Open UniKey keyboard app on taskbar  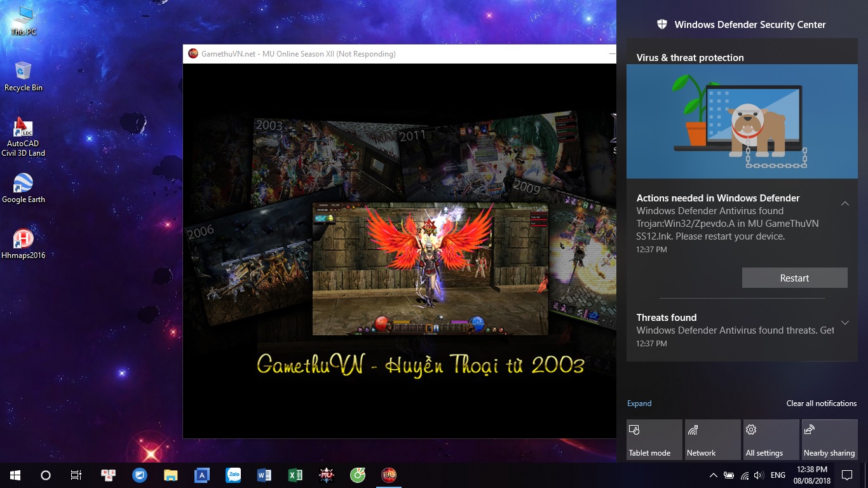109,475
